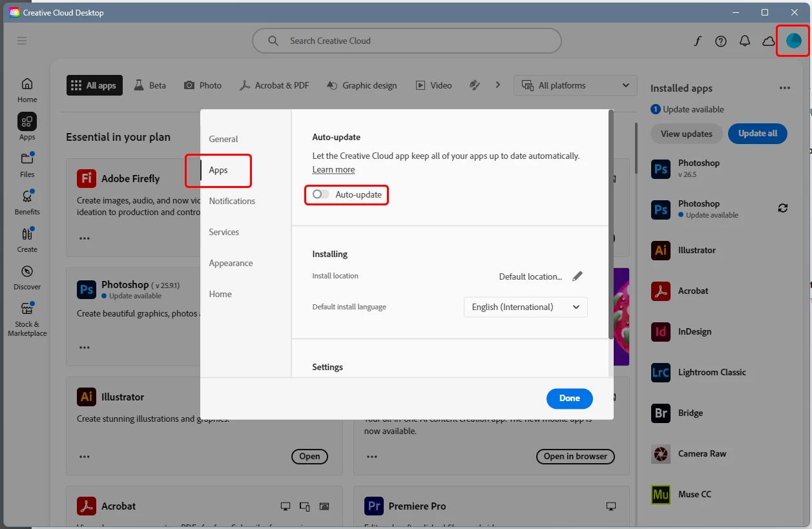Expand more categories with the right chevron
Screen dimensions: 812x529
coord(498,85)
